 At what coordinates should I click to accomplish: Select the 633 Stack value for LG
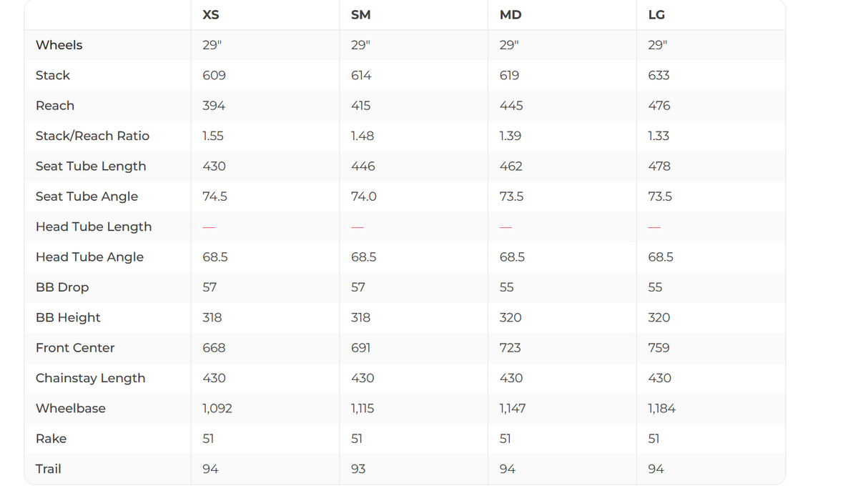click(x=659, y=75)
